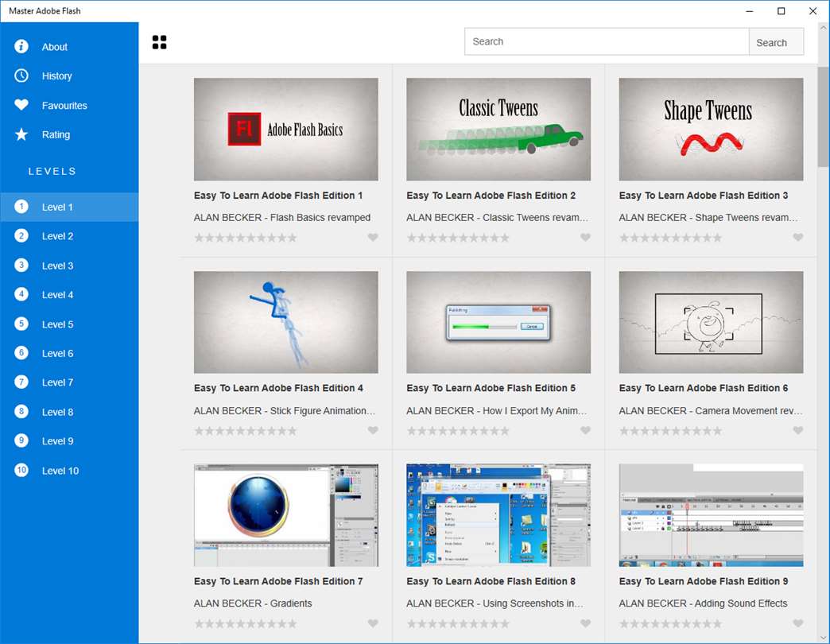Select Level 1 in the sidebar
Screen dimensions: 830x644
[69, 207]
